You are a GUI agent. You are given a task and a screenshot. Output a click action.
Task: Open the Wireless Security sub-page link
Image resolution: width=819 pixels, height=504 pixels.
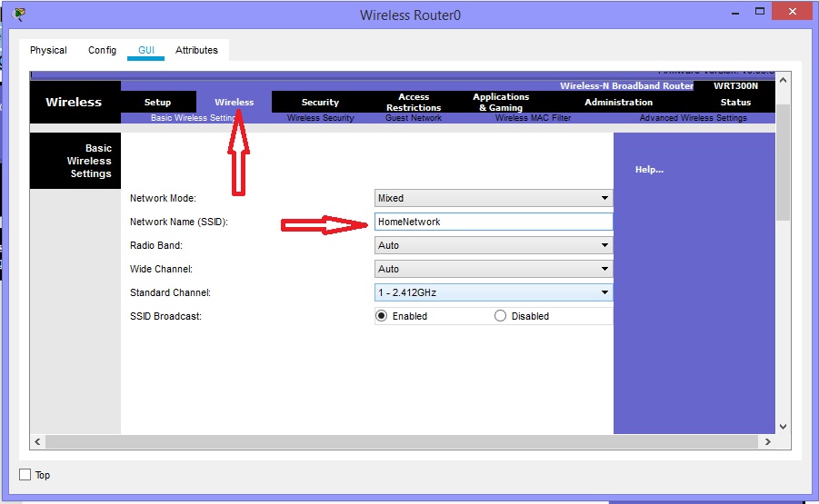tap(320, 118)
